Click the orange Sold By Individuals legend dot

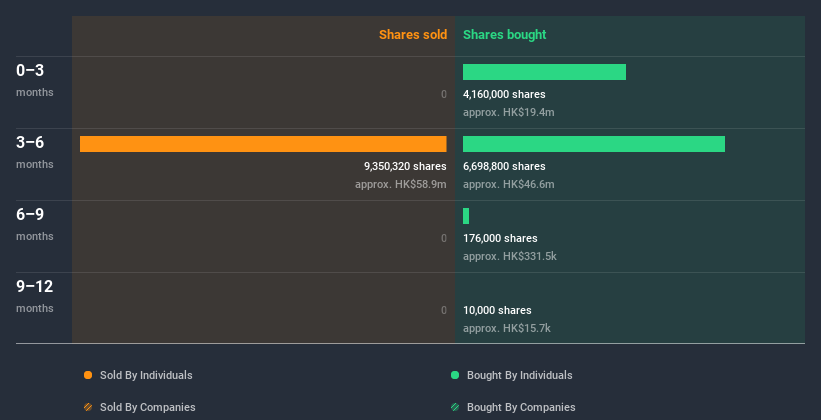(88, 375)
